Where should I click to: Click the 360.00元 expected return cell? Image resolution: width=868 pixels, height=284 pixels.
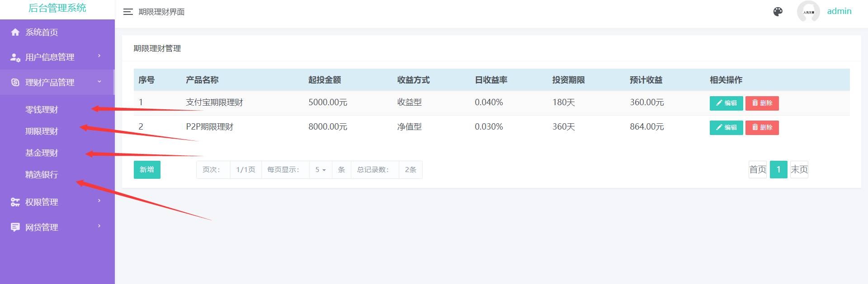pos(647,102)
